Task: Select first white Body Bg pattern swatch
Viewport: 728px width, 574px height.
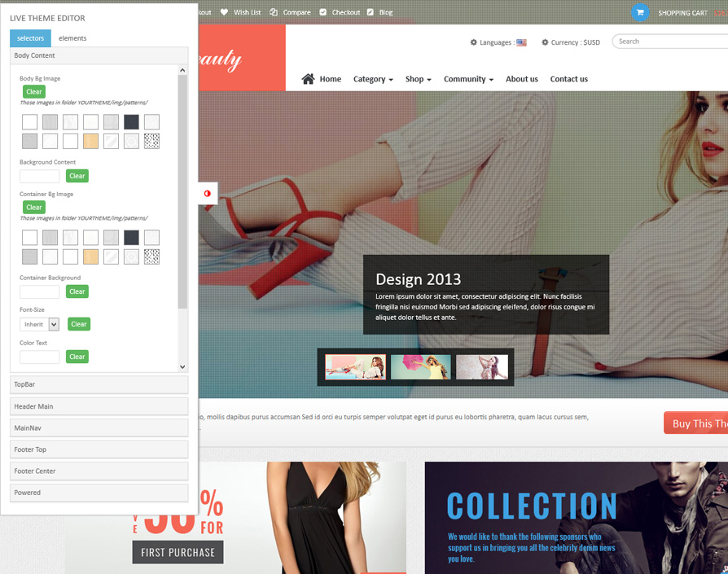Action: click(x=29, y=122)
